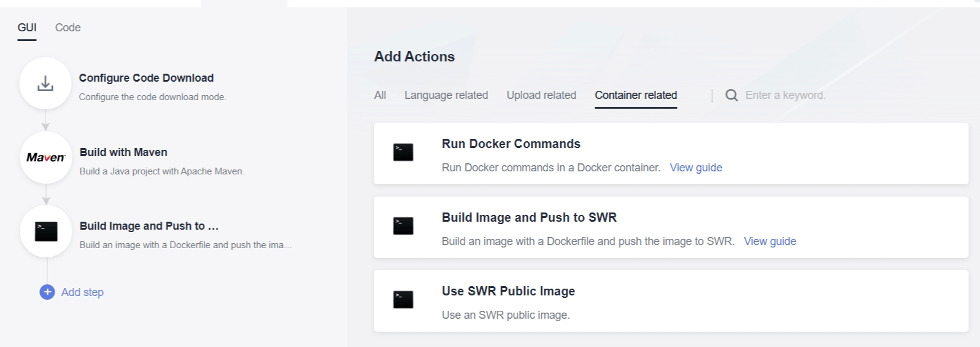Switch to the Code tab
The width and height of the screenshot is (980, 347).
click(68, 28)
